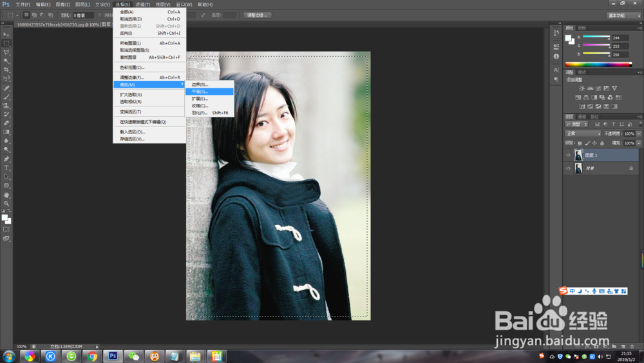This screenshot has height=363, width=644.
Task: Toggle Quick Mask mode button
Action: click(x=6, y=230)
